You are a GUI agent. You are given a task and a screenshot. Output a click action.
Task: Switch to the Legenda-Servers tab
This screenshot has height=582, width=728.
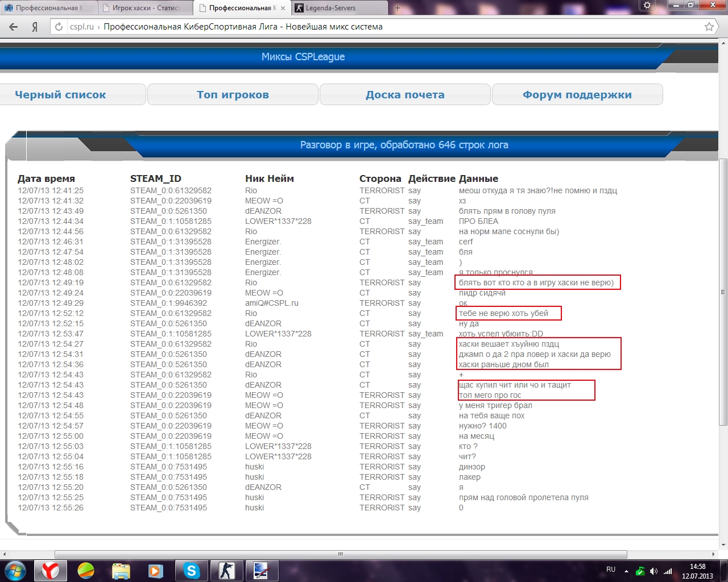coord(339,8)
